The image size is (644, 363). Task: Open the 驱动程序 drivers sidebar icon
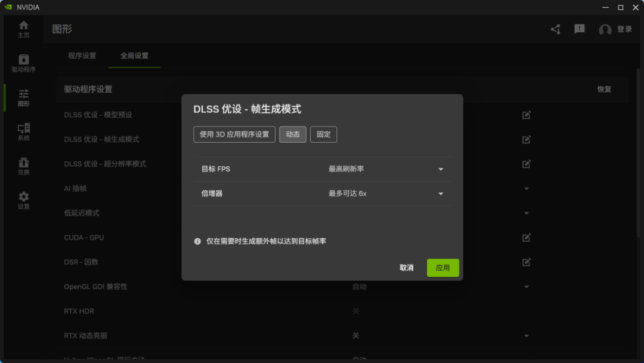tap(23, 63)
